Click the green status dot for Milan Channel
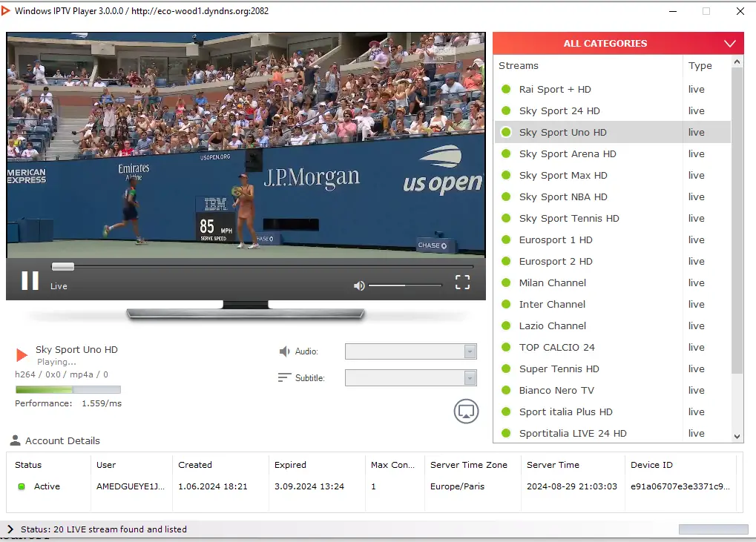Screen dimensions: 756x542 pos(506,282)
